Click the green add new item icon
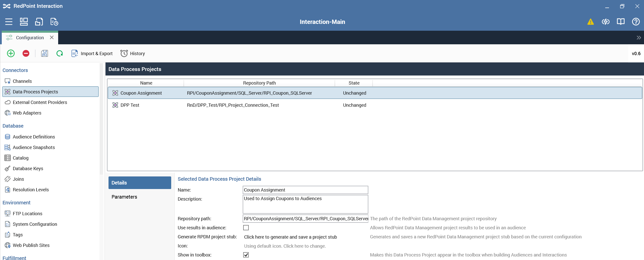This screenshot has width=644, height=260. (11, 53)
